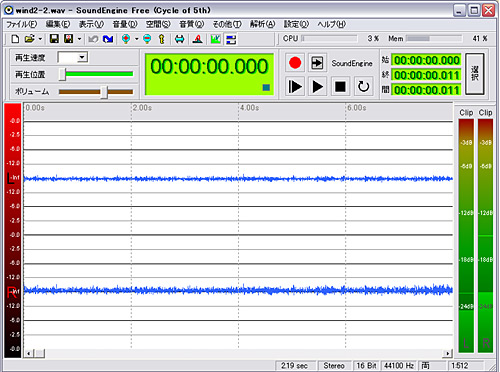Click the 間 duration field 00:00:00.011
Image resolution: width=500 pixels, height=372 pixels.
pos(426,90)
